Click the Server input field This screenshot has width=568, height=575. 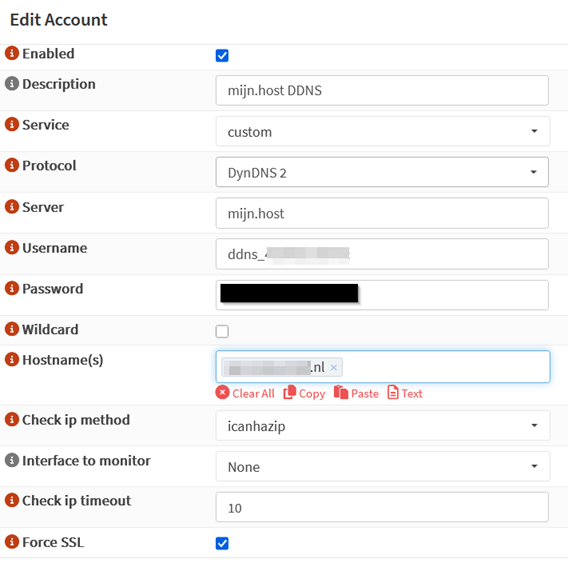382,213
